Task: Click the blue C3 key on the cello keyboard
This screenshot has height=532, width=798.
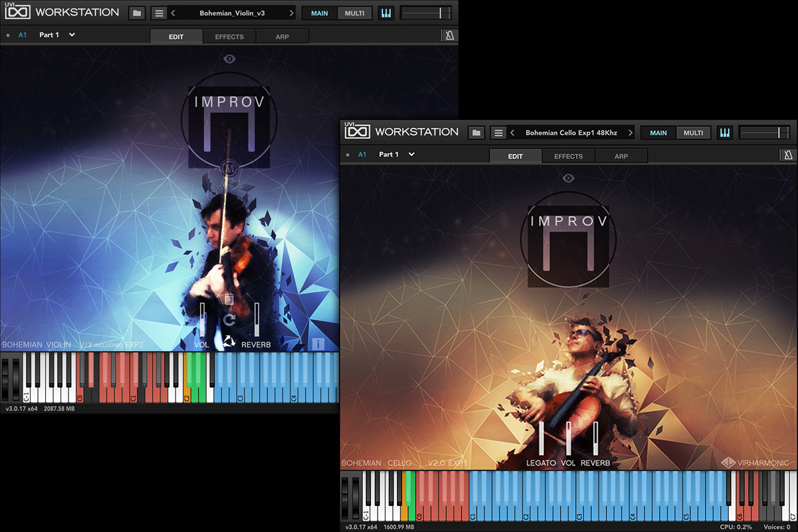Action: [x=579, y=513]
